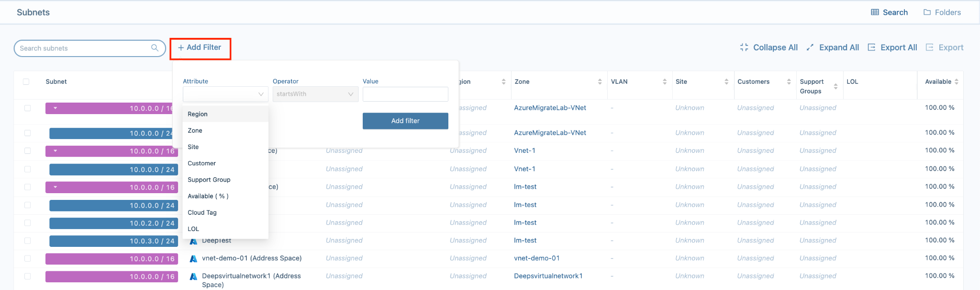
Task: Click the filter Value input field
Action: pyautogui.click(x=405, y=94)
